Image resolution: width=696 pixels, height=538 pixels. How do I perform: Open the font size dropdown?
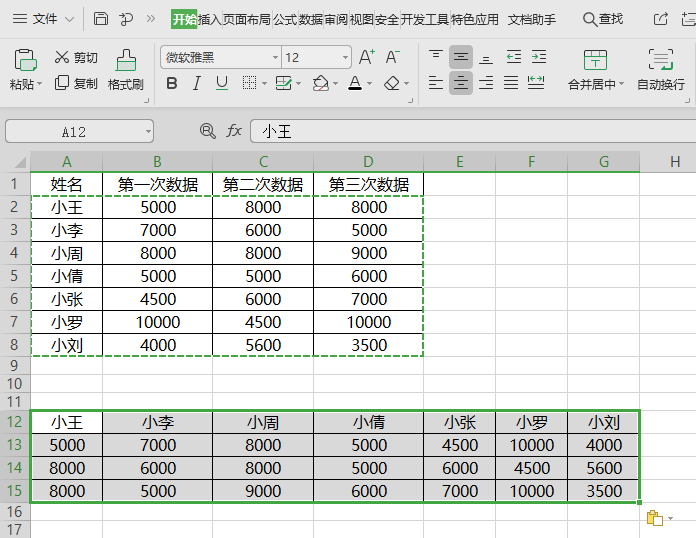346,58
